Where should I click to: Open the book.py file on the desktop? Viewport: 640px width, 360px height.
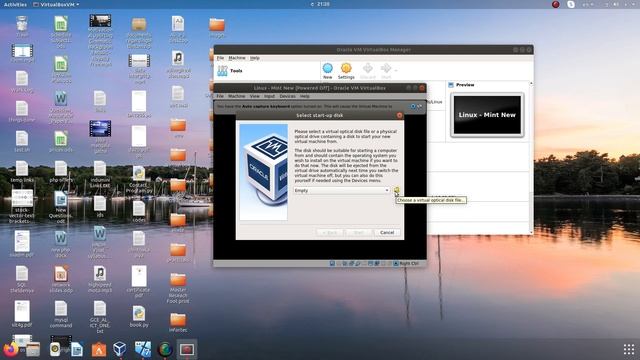139,317
